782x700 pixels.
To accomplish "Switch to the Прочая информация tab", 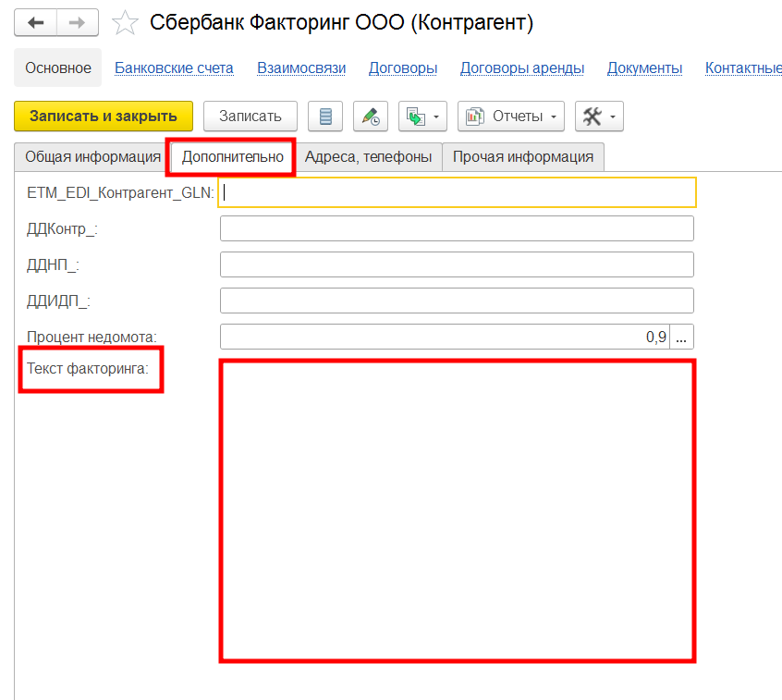I will pos(523,156).
